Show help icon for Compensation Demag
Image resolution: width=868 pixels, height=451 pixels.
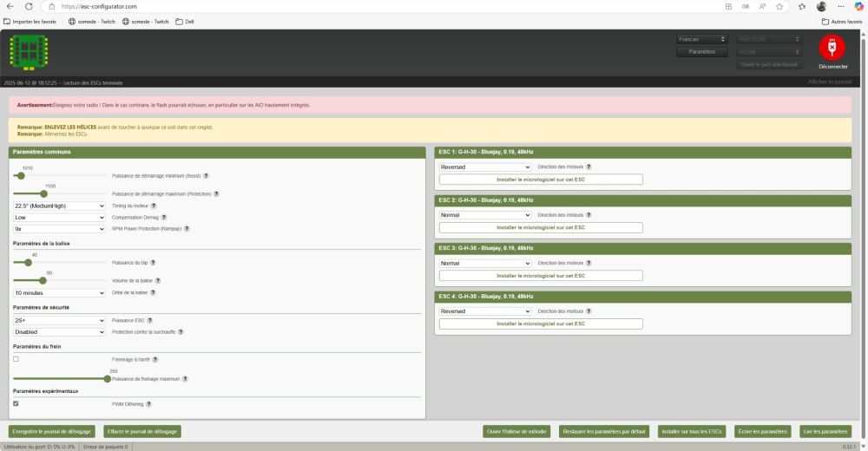pos(165,217)
